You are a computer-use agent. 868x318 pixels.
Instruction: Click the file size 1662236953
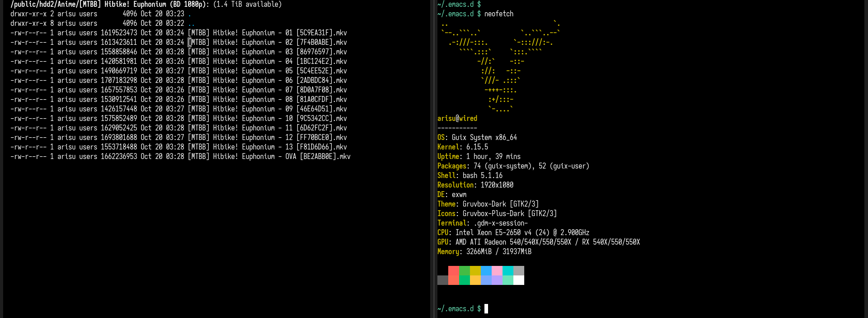point(119,156)
